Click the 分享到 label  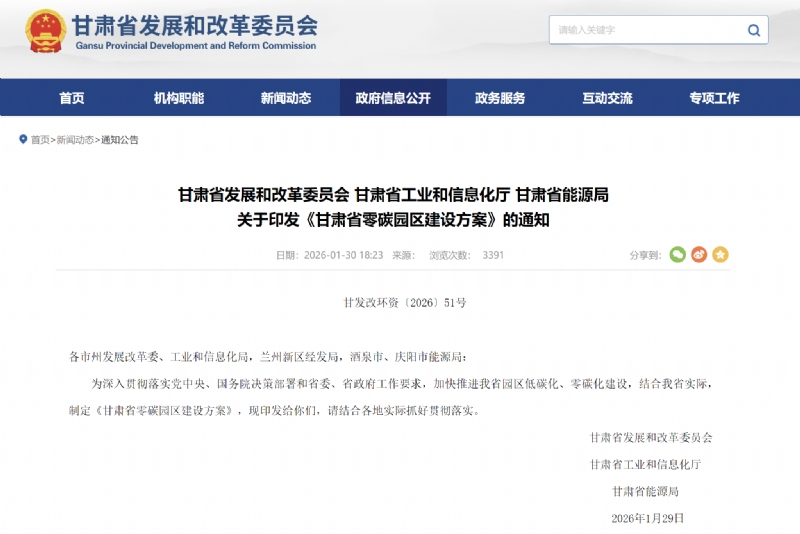645,255
